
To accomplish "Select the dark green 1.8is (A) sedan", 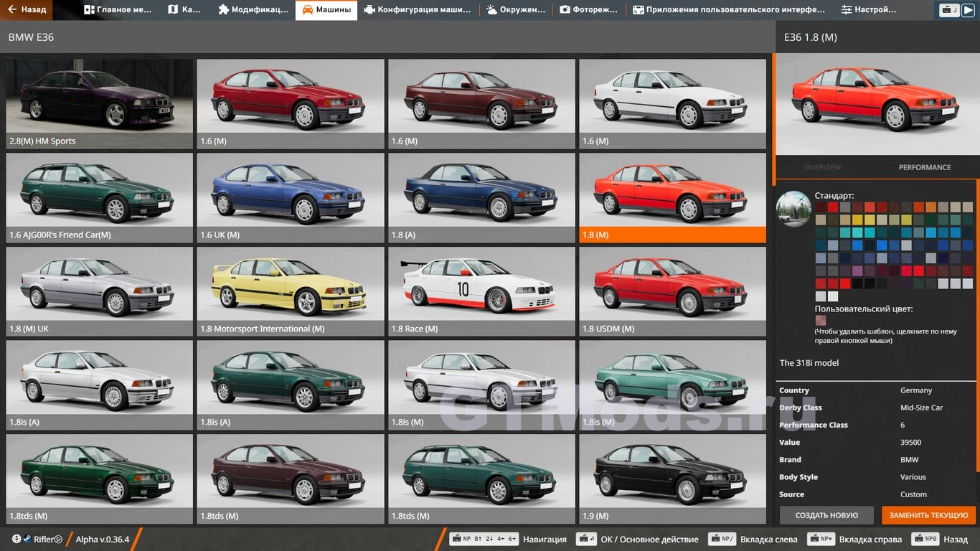I will [x=291, y=385].
